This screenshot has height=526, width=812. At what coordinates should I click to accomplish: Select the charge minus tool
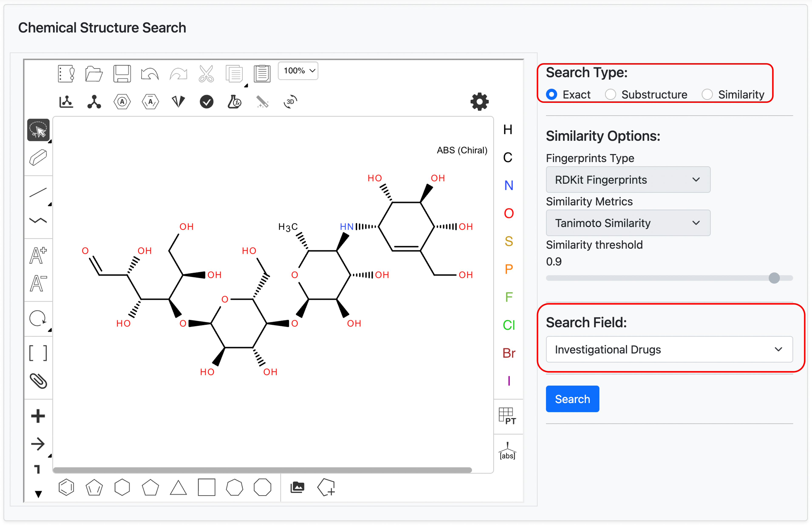[x=38, y=283]
